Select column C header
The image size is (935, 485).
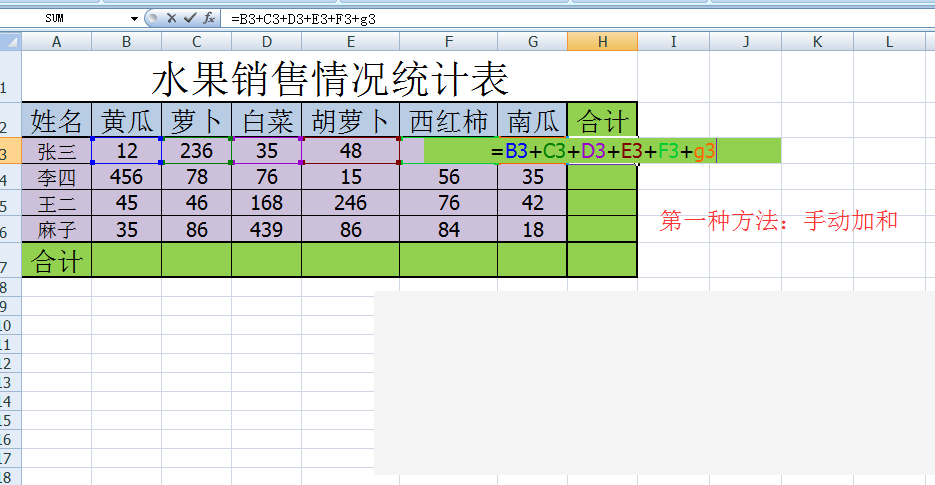tap(196, 42)
